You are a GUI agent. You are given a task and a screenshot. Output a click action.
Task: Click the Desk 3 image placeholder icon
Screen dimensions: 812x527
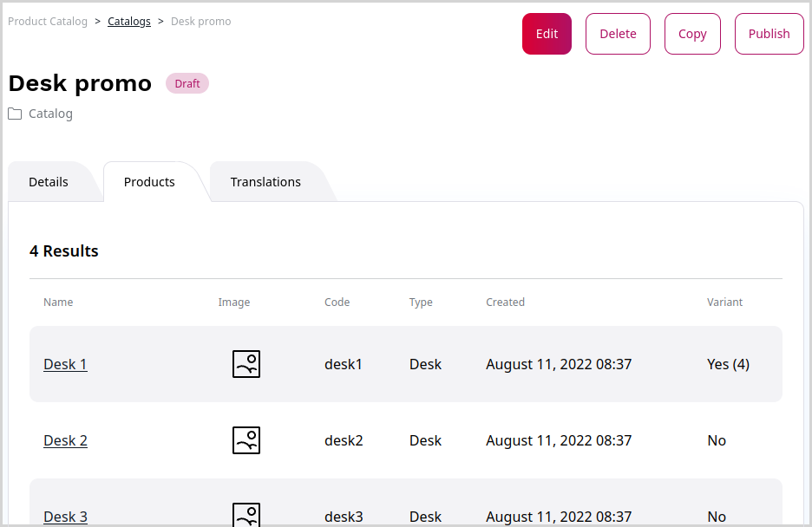246,515
